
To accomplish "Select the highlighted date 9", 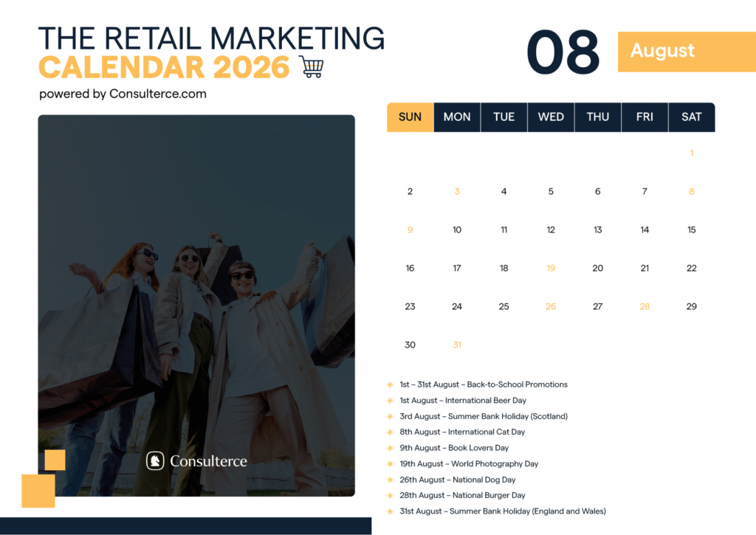I will click(410, 229).
